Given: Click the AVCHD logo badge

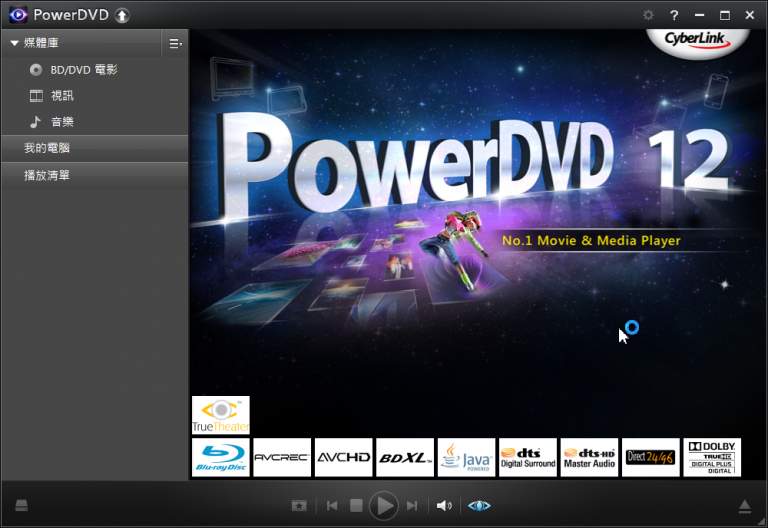Looking at the screenshot, I should (343, 457).
